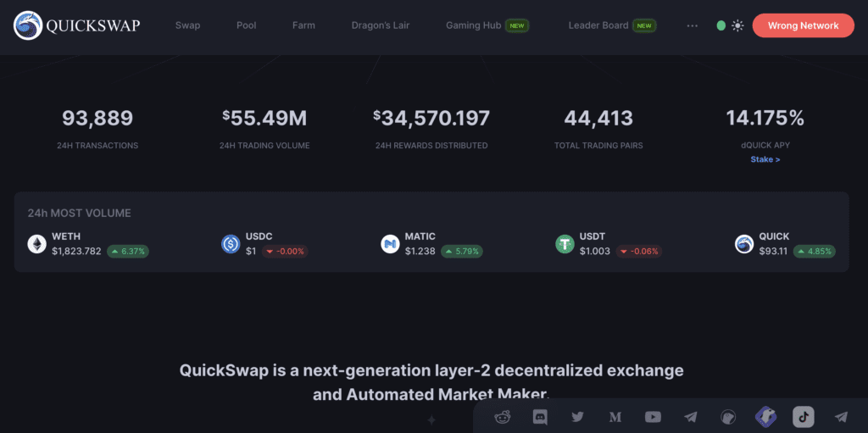The image size is (868, 433).
Task: Click the QUICK price $93.11
Action: [773, 252]
